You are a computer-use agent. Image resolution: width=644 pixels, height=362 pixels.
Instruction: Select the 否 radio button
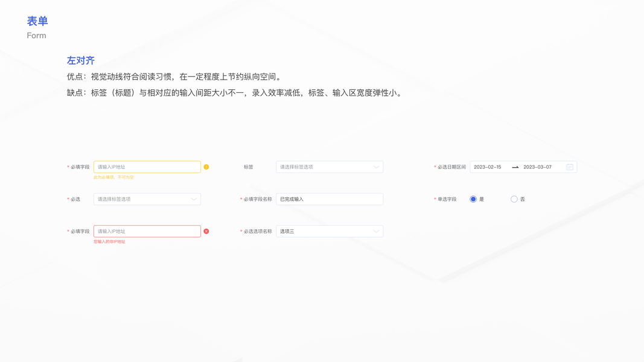514,199
